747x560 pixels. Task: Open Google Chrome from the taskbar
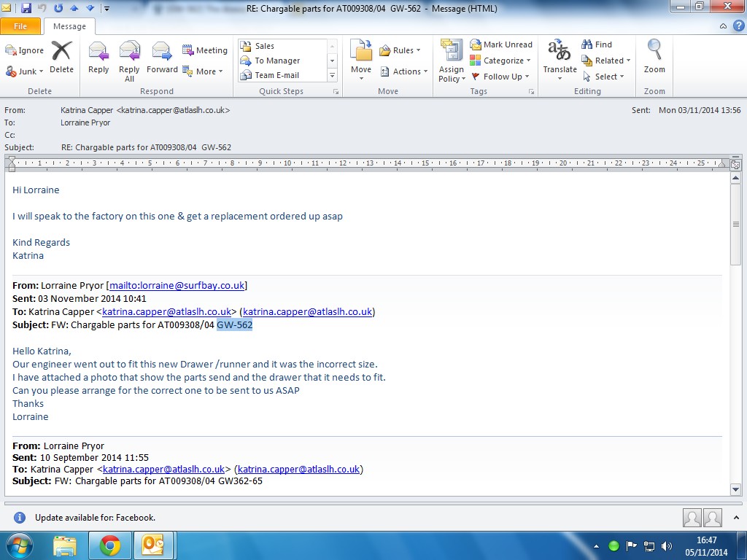[x=110, y=545]
